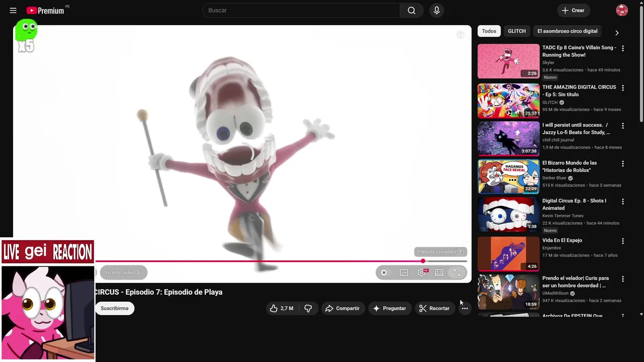Enter full screen mode
The height and width of the screenshot is (362, 644).
click(x=457, y=273)
